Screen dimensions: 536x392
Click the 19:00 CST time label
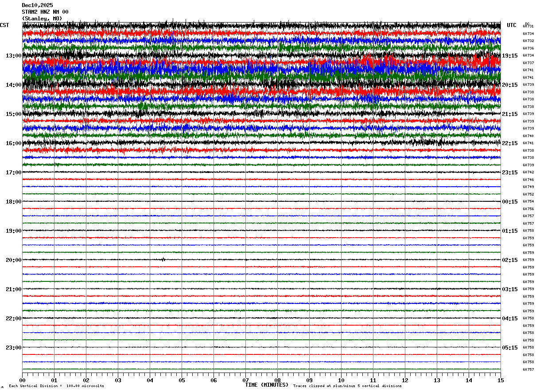coord(13,231)
